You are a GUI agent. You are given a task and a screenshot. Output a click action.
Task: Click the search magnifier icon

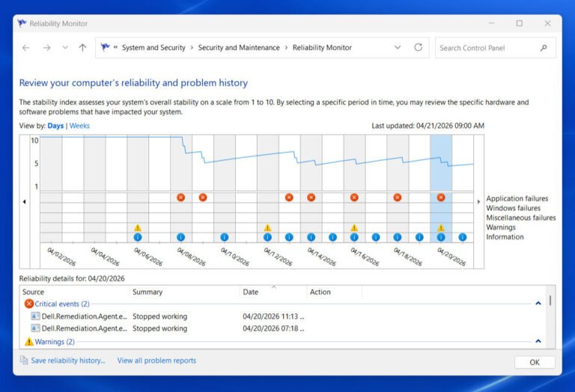[544, 48]
